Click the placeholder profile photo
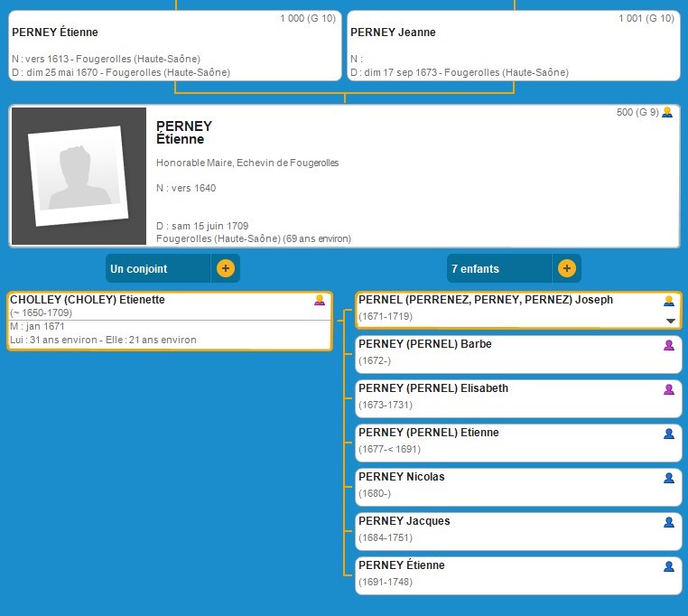Viewport: 688px width, 616px height. pyautogui.click(x=77, y=177)
